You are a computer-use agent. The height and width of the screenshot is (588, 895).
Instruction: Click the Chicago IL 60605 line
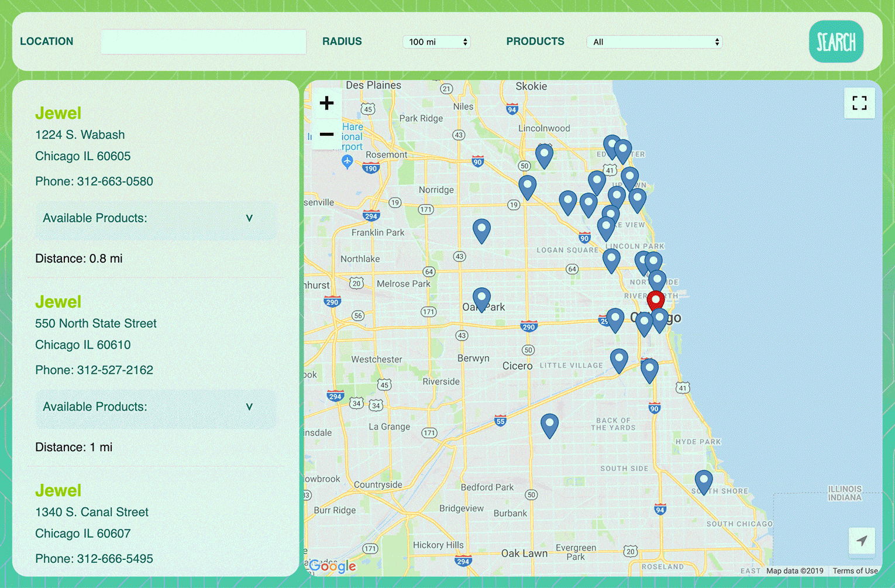click(83, 156)
